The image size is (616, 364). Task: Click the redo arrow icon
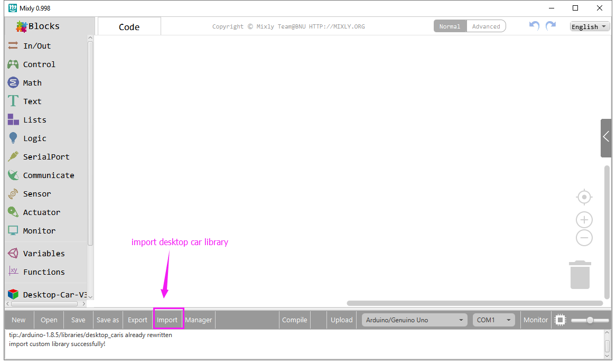click(x=551, y=26)
